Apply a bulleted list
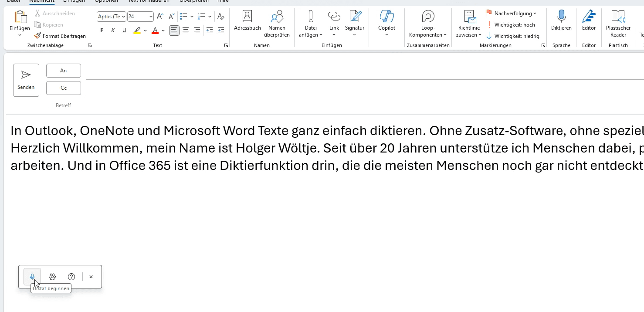The width and height of the screenshot is (644, 312). [x=183, y=17]
